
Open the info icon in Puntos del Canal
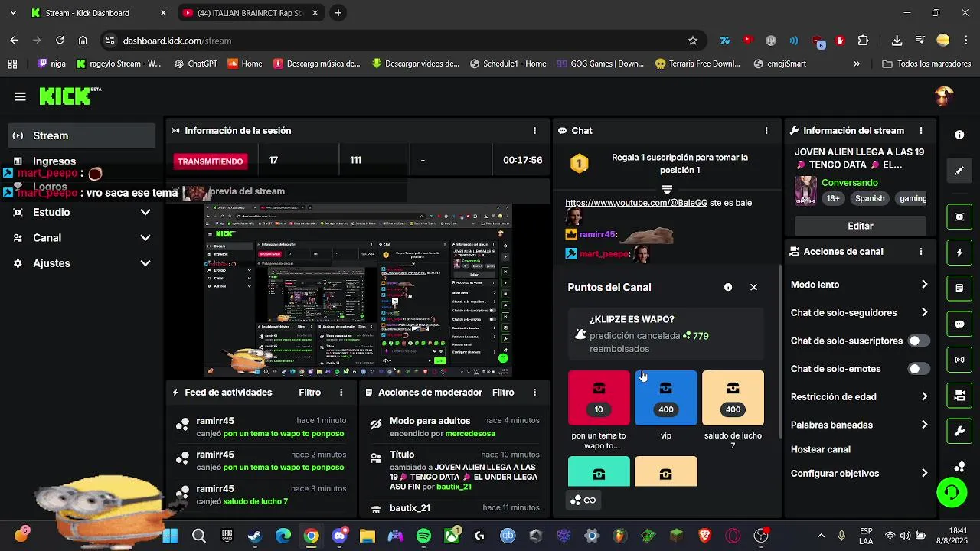(728, 287)
